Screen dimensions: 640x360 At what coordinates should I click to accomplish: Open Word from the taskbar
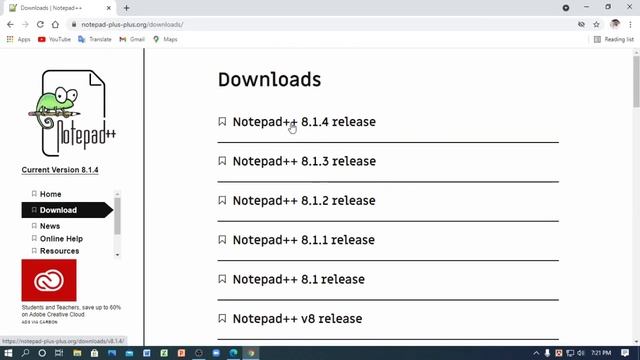pos(147,353)
